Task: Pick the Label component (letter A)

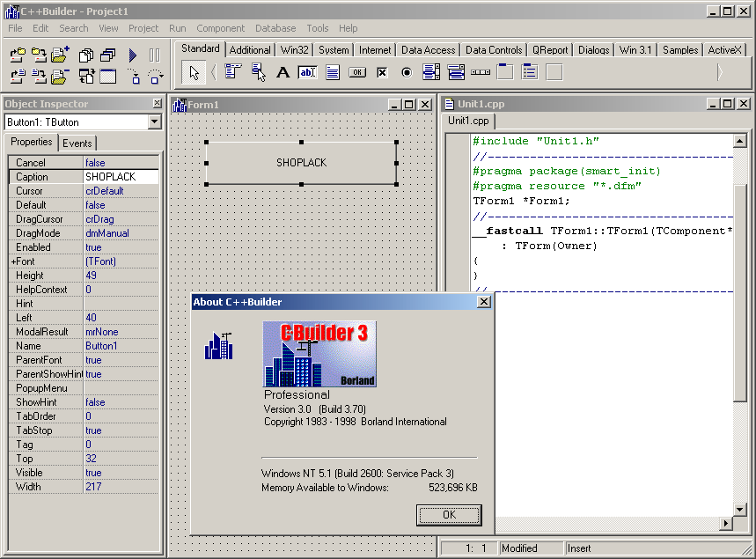Action: pyautogui.click(x=283, y=72)
